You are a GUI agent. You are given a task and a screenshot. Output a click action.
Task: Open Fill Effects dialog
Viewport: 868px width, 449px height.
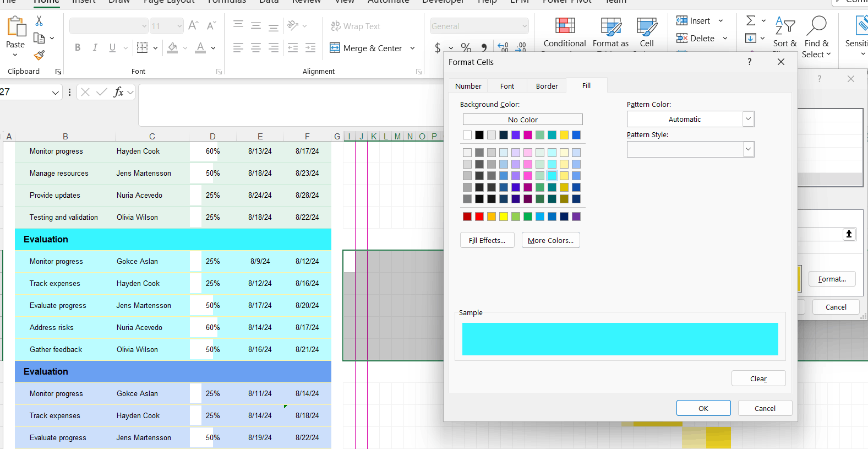[x=487, y=240]
